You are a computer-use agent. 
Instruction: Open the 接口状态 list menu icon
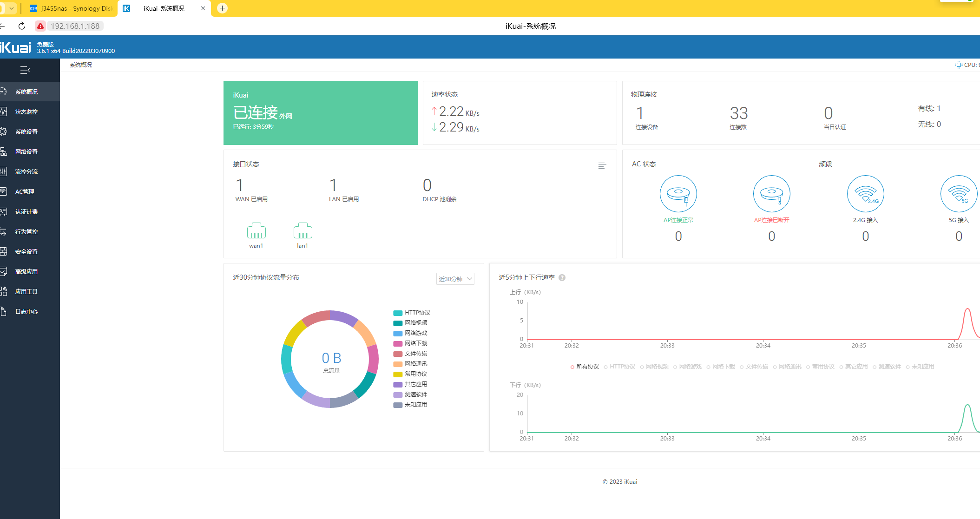point(602,166)
